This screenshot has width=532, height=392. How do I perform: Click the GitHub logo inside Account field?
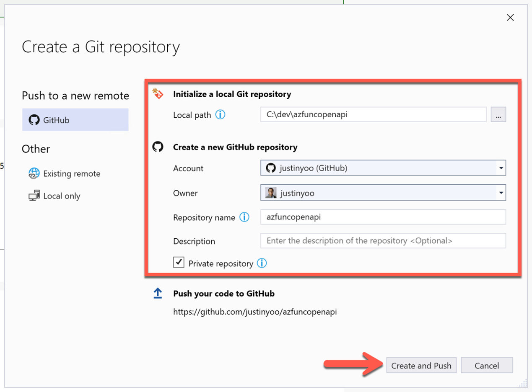tap(271, 168)
